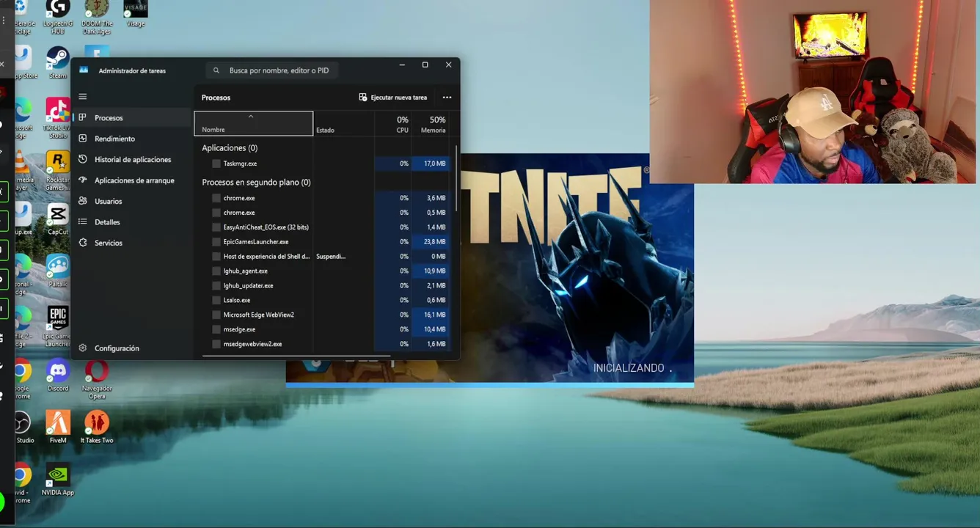
Task: Open It Takes Two desktop icon
Action: 97,428
